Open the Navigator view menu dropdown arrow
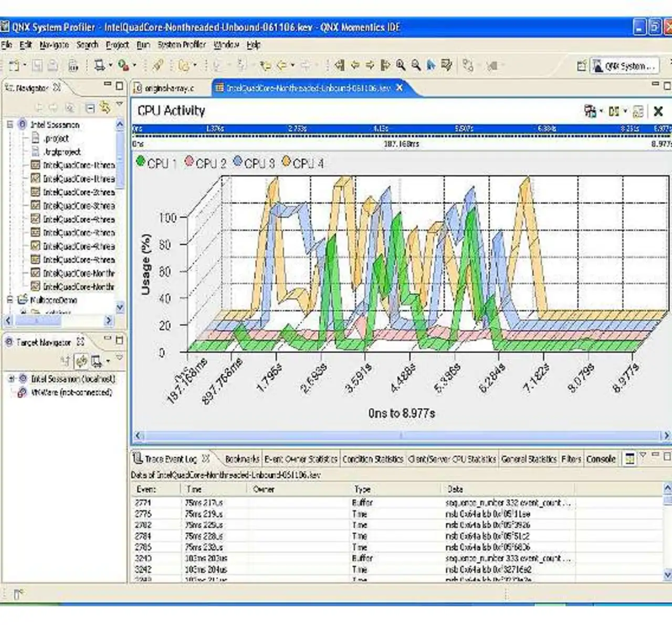Screen dimensions: 672x625 [120, 105]
